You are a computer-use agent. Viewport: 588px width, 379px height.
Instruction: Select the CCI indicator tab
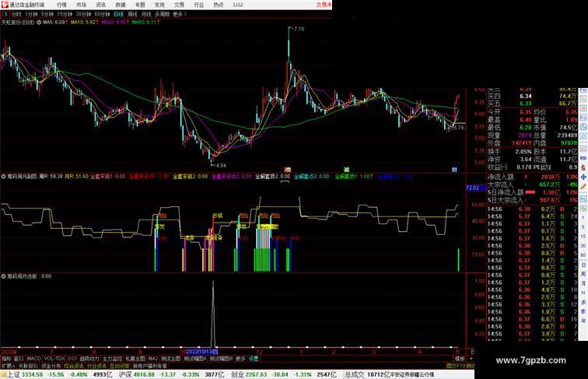(72, 359)
